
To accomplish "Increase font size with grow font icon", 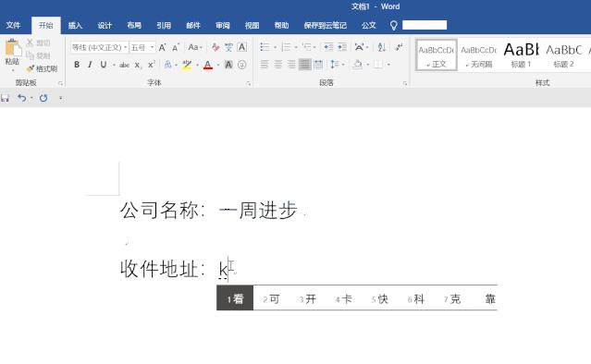I will [x=163, y=47].
